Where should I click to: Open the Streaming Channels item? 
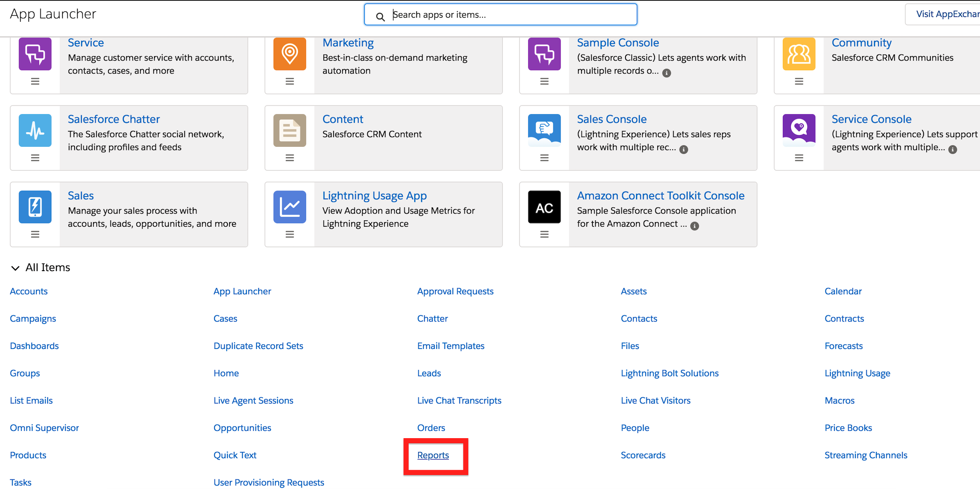865,455
